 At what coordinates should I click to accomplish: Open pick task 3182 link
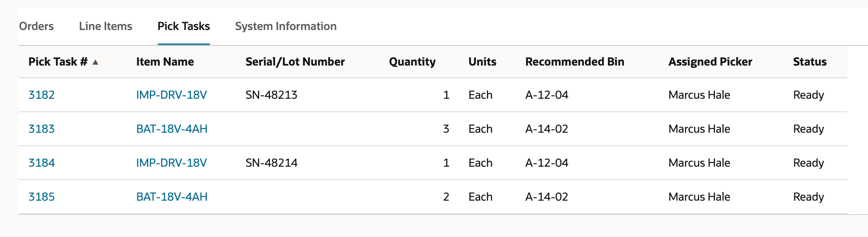[41, 95]
